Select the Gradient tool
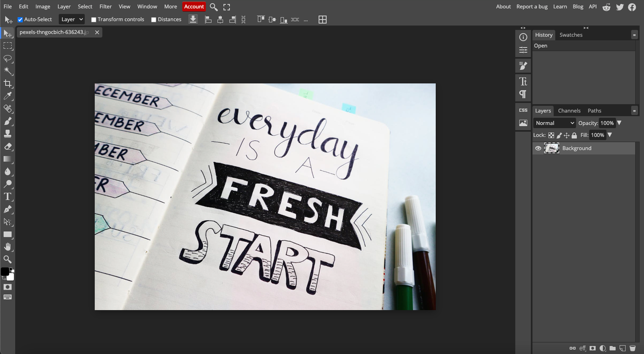This screenshot has height=354, width=644. click(x=8, y=159)
